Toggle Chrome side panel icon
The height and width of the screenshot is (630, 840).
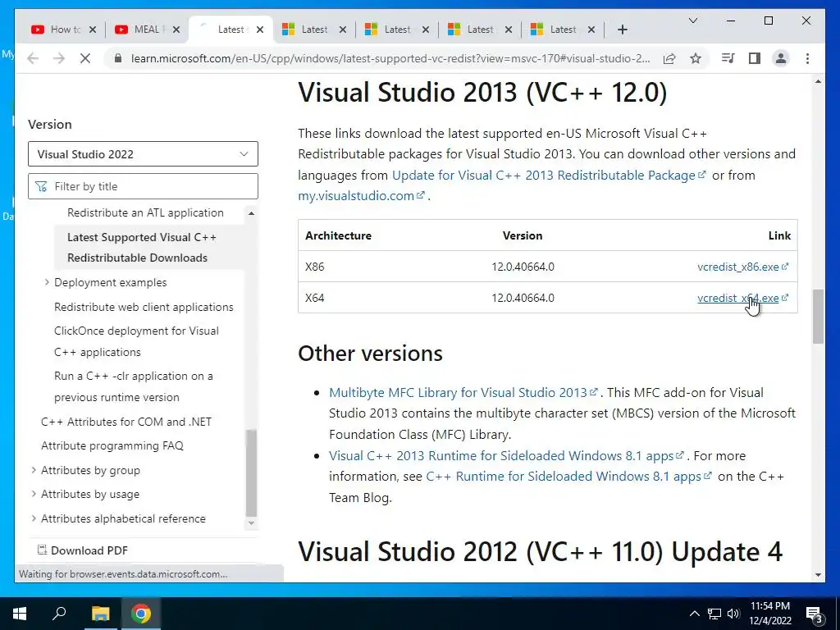coord(755,58)
